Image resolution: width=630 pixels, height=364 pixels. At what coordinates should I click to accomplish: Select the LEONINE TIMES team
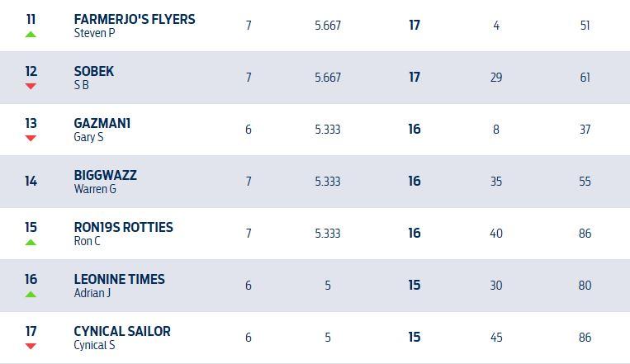point(120,279)
